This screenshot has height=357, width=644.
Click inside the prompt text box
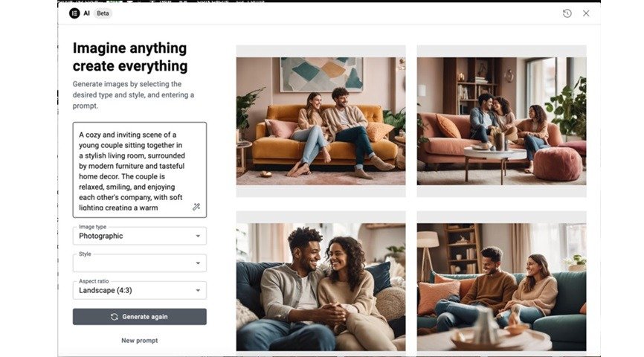[x=140, y=170]
